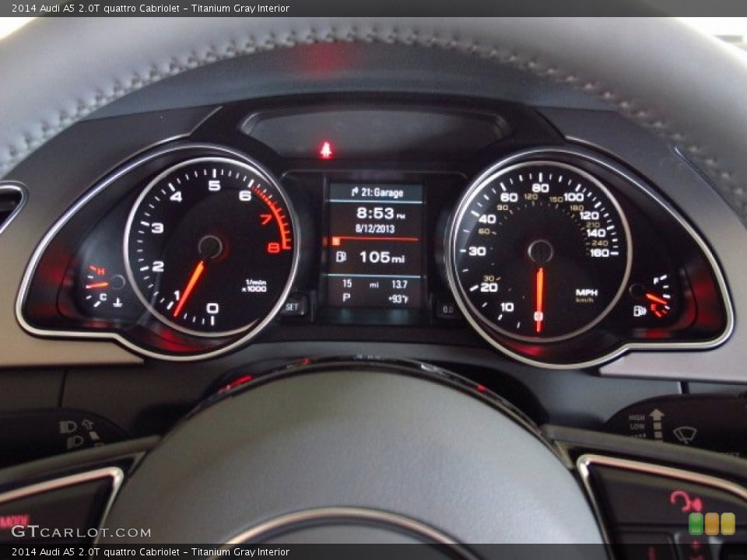Click the P gear indicator
The height and width of the screenshot is (560, 747).
346,298
